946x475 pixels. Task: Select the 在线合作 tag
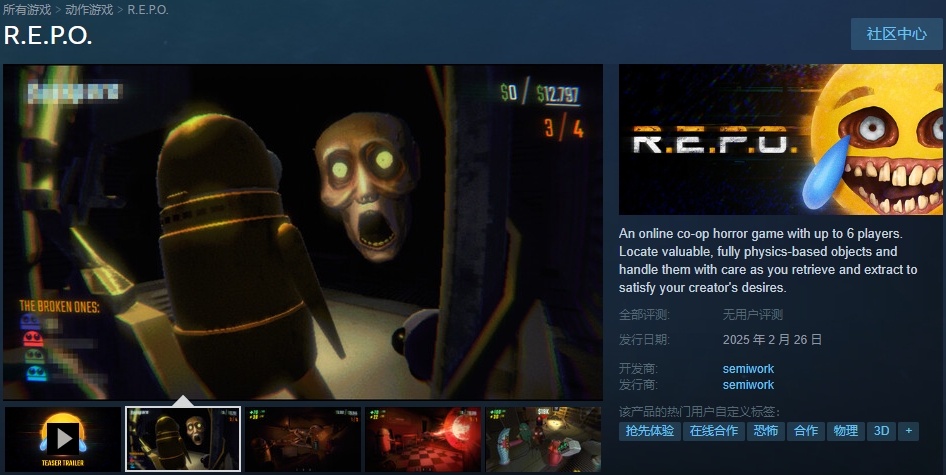pos(714,431)
